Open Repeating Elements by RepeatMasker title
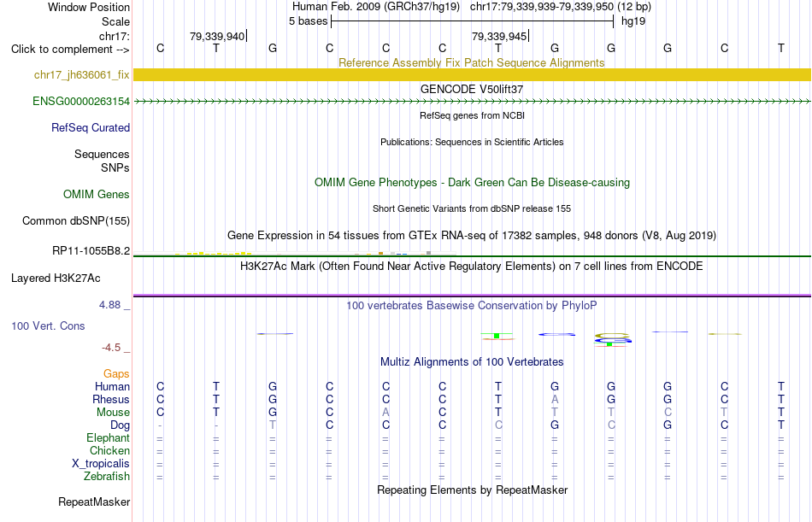Screen dimensions: 812x522 [472, 490]
